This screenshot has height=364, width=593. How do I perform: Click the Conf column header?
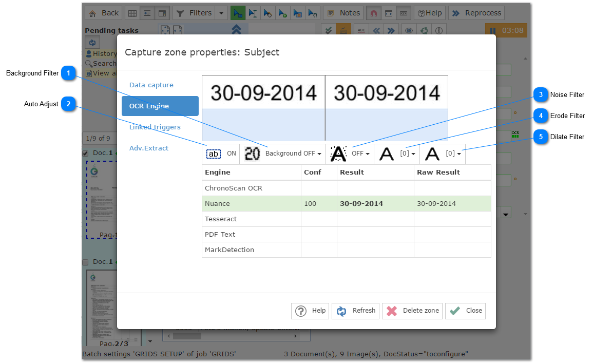tap(319, 173)
